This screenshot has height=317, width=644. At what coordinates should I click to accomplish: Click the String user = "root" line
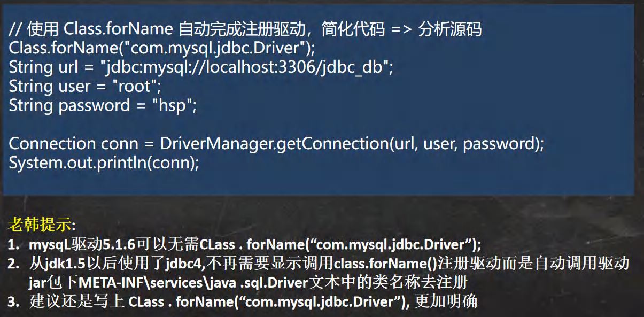85,86
